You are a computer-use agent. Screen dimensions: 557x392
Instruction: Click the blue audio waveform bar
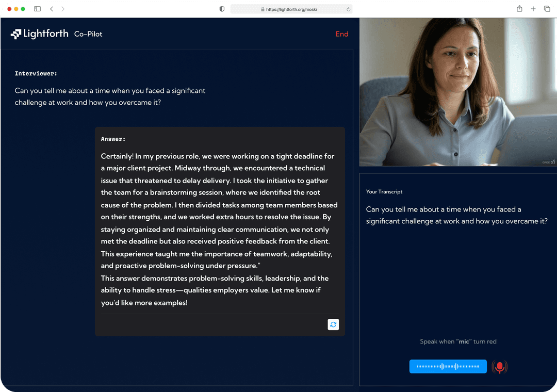(448, 367)
